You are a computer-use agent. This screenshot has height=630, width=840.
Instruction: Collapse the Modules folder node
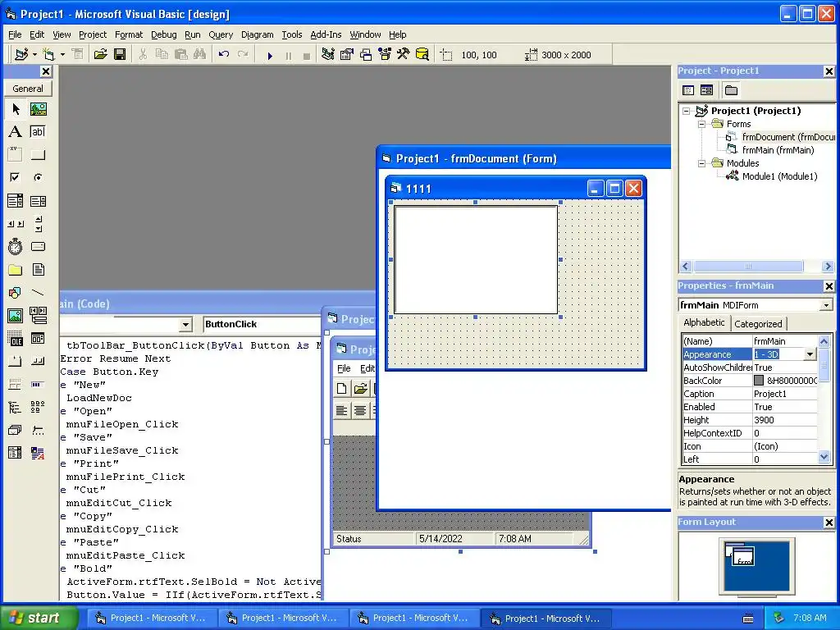tap(702, 163)
